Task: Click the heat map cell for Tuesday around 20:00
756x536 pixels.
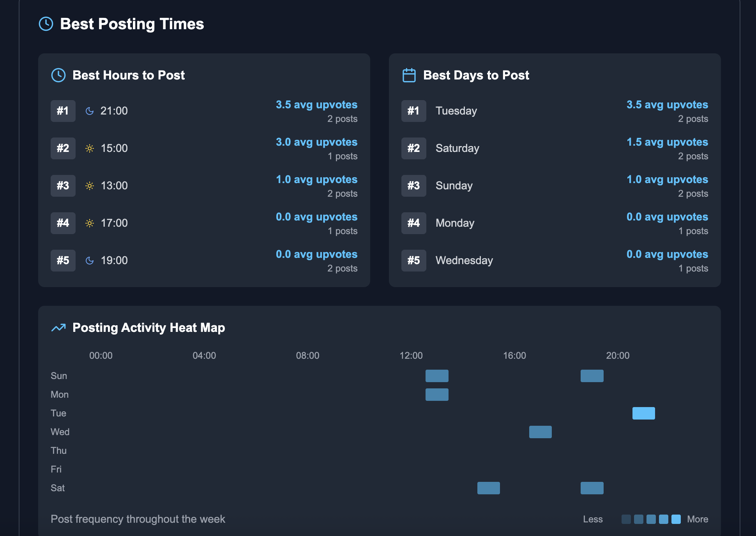Action: (643, 413)
